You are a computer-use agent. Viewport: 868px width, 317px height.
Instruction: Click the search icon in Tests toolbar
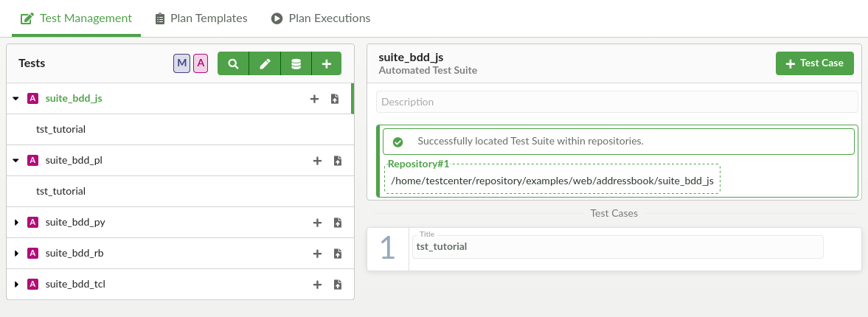233,64
